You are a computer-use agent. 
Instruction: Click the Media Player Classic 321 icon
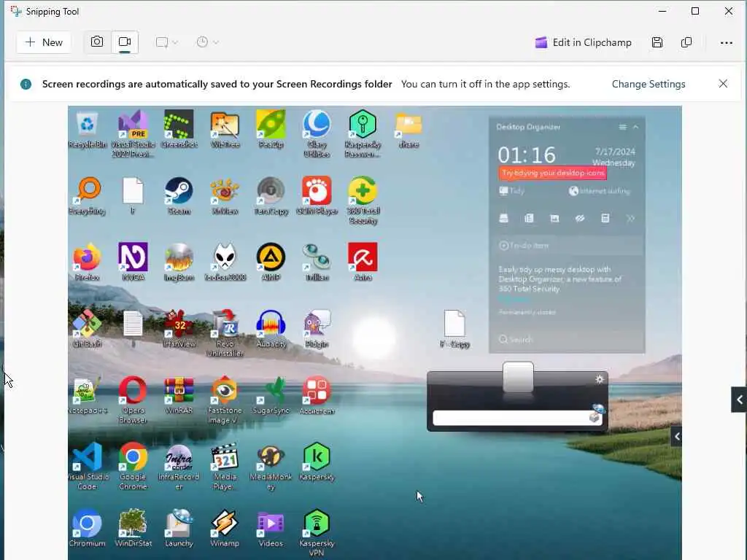click(225, 467)
